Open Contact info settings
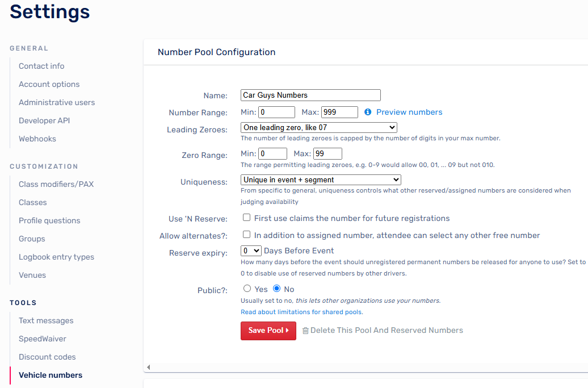This screenshot has width=588, height=388. [41, 66]
